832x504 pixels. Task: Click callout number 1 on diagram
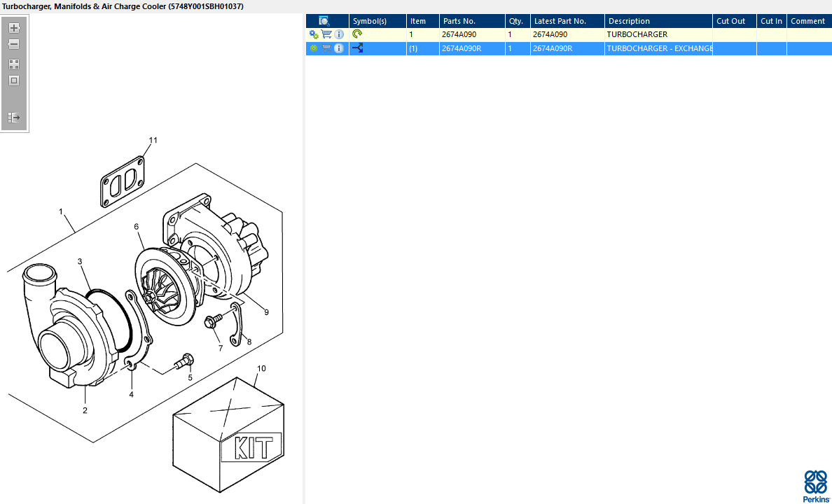[x=61, y=211]
